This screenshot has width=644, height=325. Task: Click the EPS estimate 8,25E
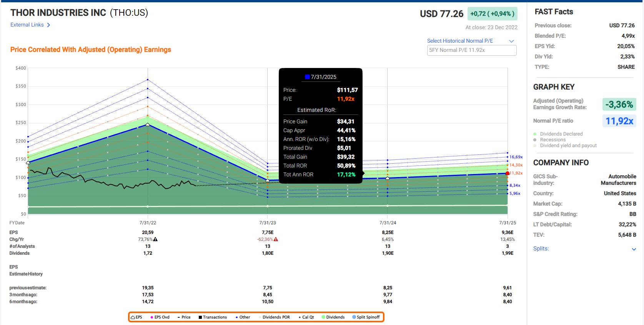pos(388,232)
